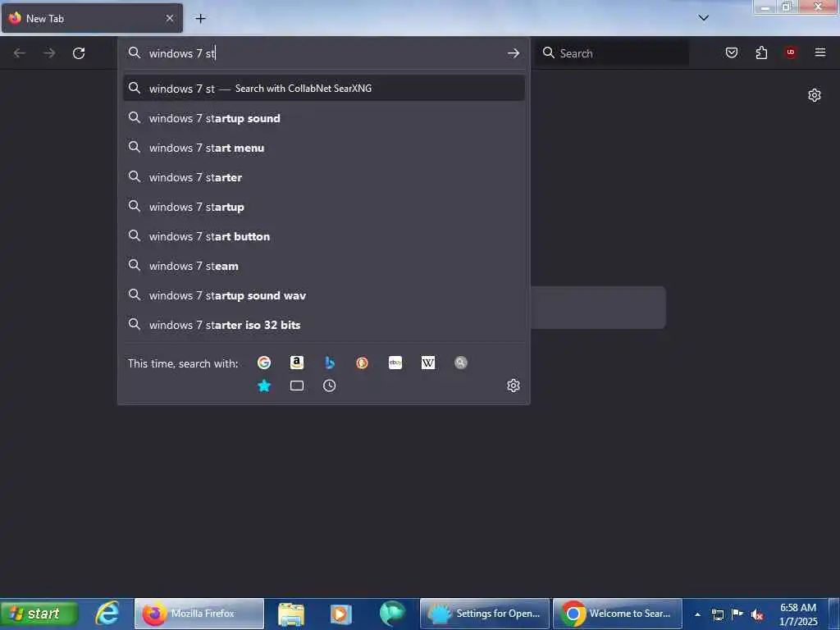Screen dimensions: 840x630
Task: Pick suggestion windows 7 start button
Action: pyautogui.click(x=323, y=236)
